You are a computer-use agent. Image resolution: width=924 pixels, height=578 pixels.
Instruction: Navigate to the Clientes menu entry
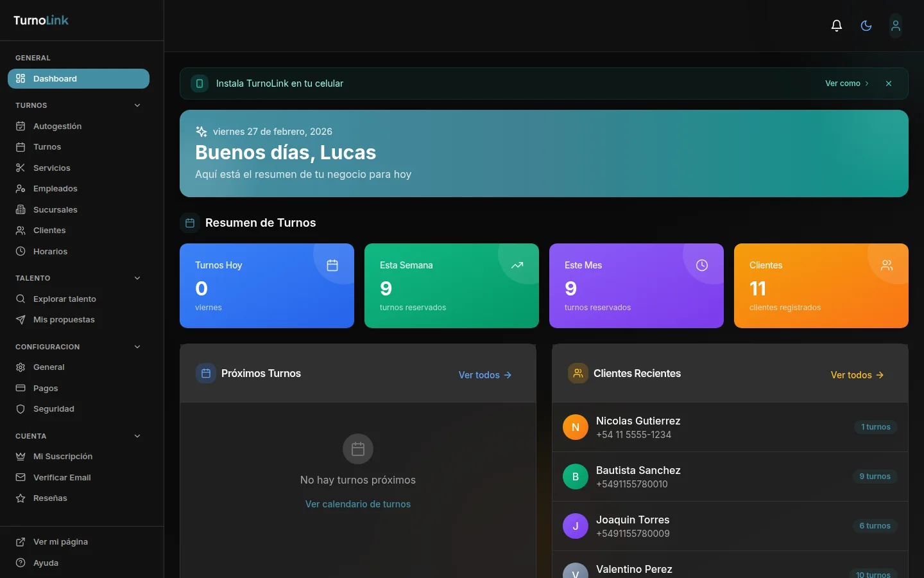(49, 230)
